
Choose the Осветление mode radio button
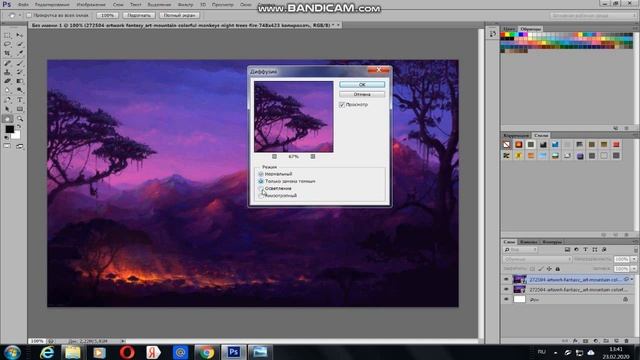[261, 189]
